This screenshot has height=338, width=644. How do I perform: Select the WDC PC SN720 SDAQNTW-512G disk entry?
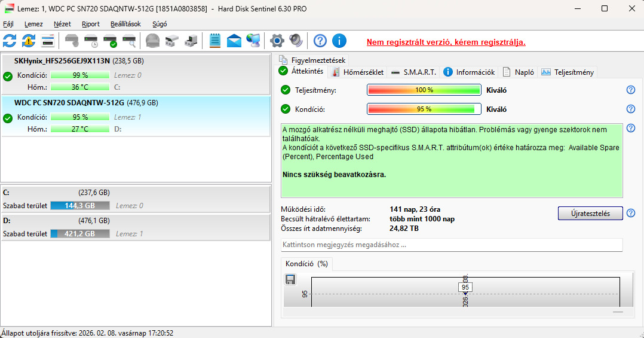tap(136, 117)
